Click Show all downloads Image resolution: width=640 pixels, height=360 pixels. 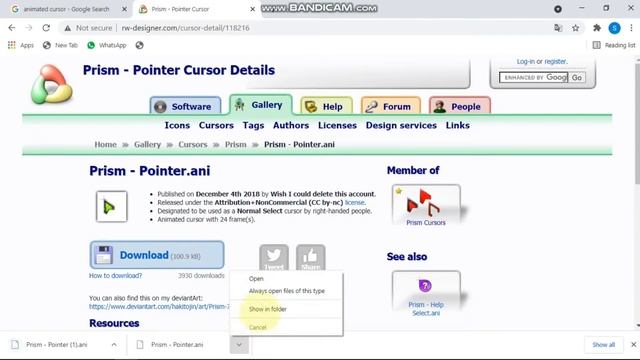pos(604,344)
